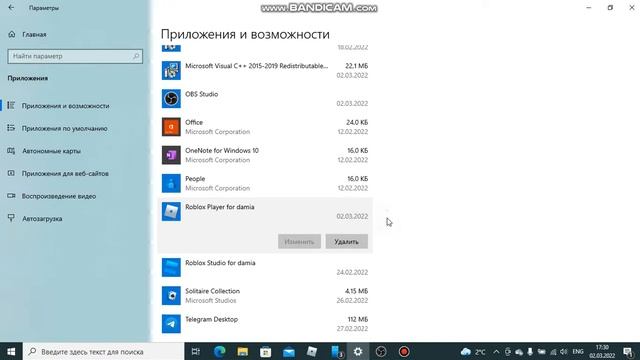Select the Solitaire Collection entry
This screenshot has height=360, width=640.
pyautogui.click(x=265, y=296)
